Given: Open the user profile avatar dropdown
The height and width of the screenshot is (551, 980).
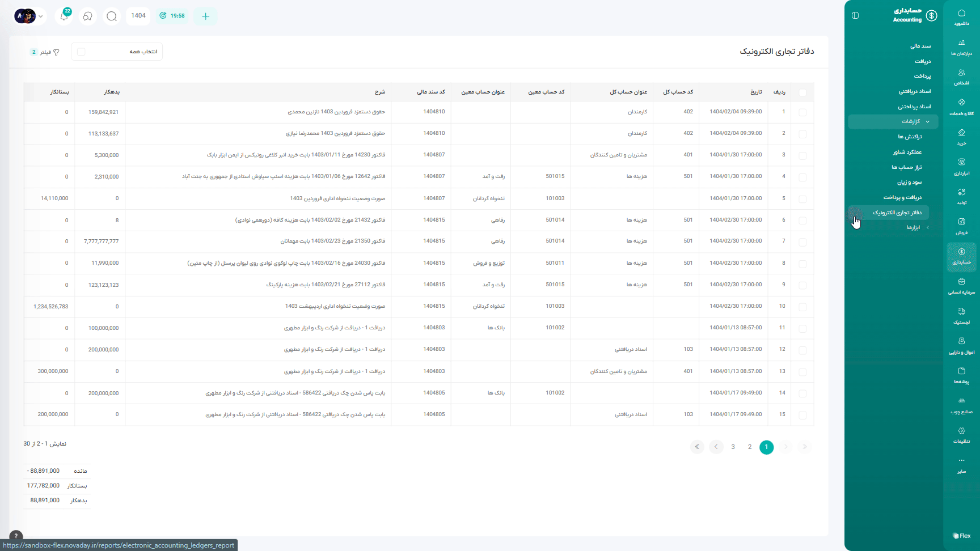Looking at the screenshot, I should pyautogui.click(x=28, y=16).
